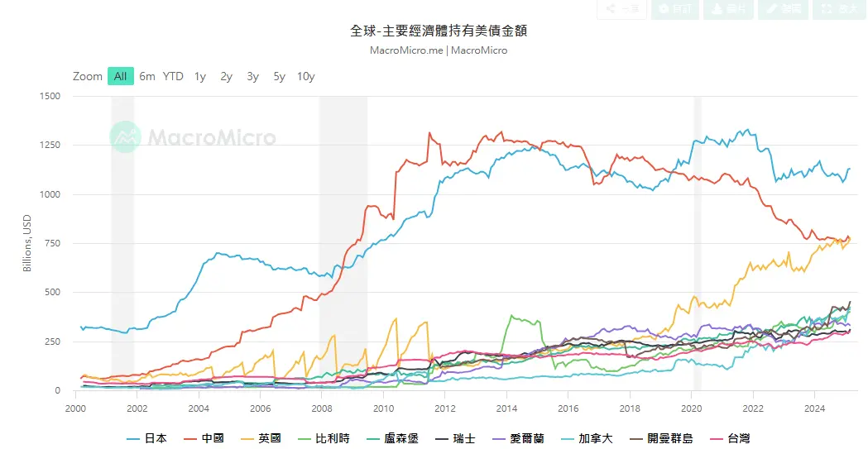Set zoom range to YTD
The image size is (868, 449).
pos(173,76)
